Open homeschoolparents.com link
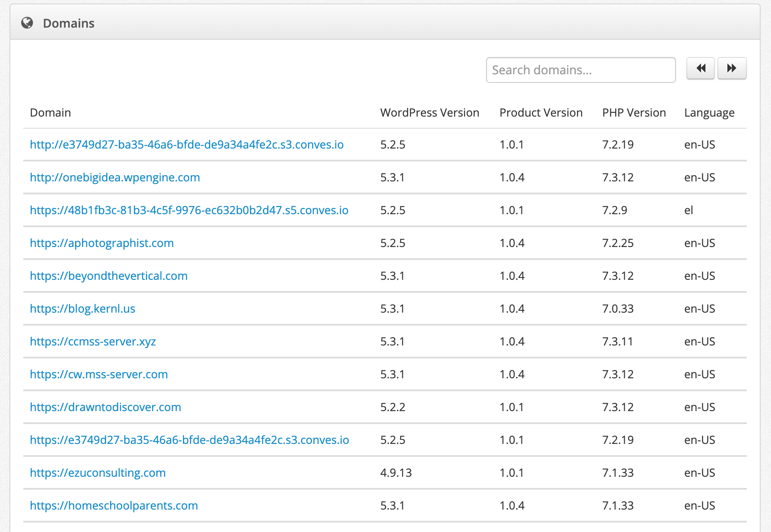Image resolution: width=771 pixels, height=532 pixels. [114, 506]
